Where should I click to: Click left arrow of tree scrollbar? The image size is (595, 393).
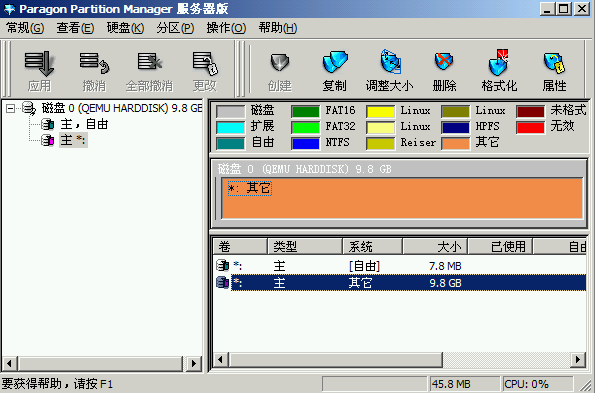click(x=9, y=363)
